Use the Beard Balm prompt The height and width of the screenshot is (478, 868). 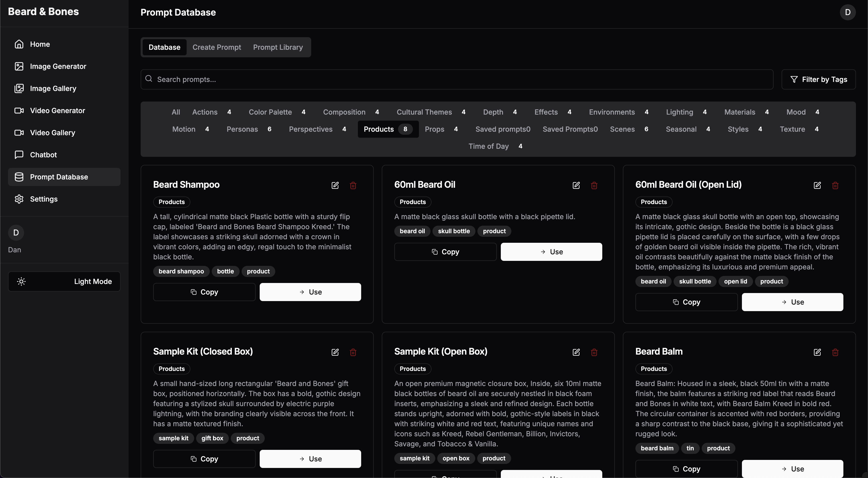792,469
